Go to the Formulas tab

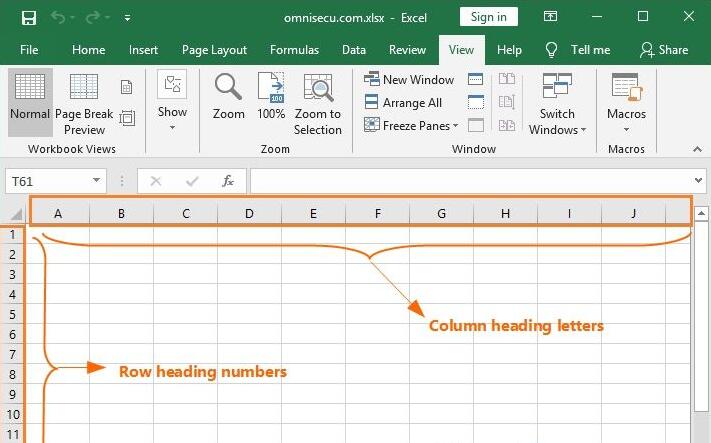pos(294,49)
